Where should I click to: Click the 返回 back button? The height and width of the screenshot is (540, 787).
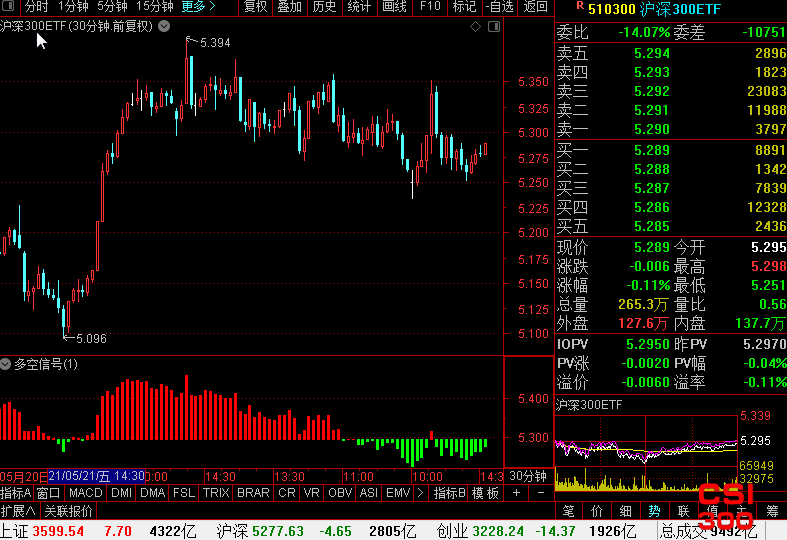point(536,7)
